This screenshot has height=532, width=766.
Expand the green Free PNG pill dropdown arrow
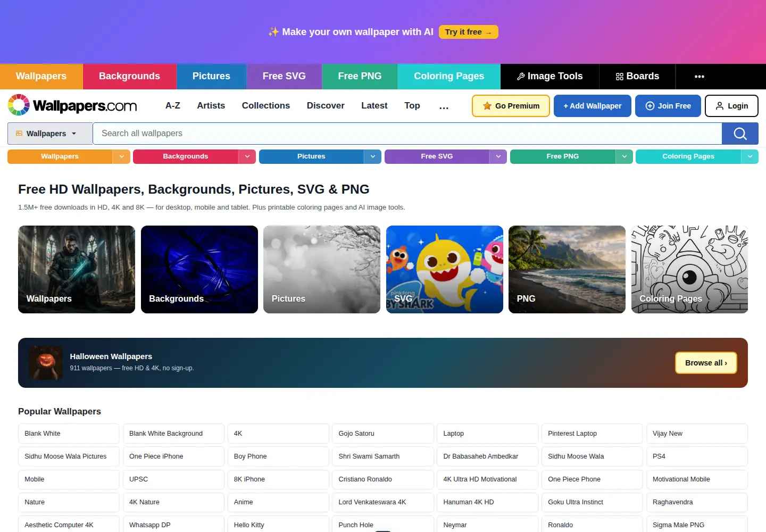click(624, 156)
